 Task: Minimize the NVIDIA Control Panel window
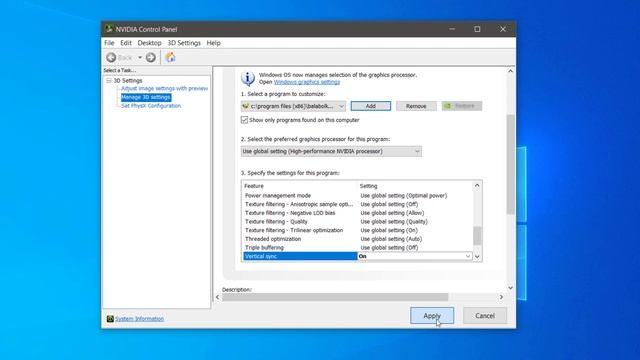point(452,29)
